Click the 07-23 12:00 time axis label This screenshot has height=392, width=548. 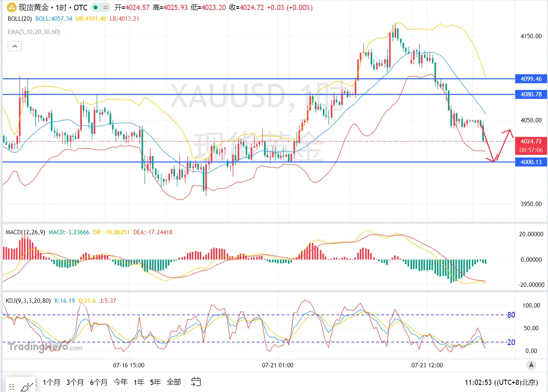(x=427, y=365)
